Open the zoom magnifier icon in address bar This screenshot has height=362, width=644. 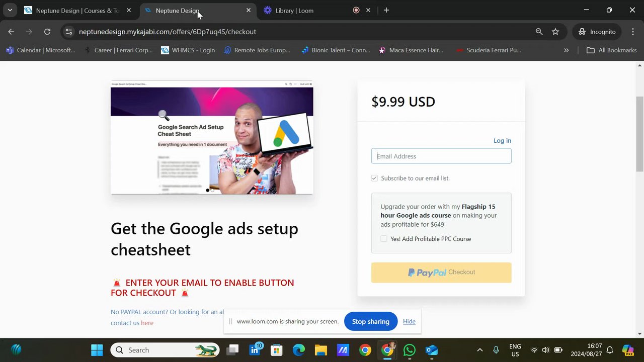click(539, 32)
